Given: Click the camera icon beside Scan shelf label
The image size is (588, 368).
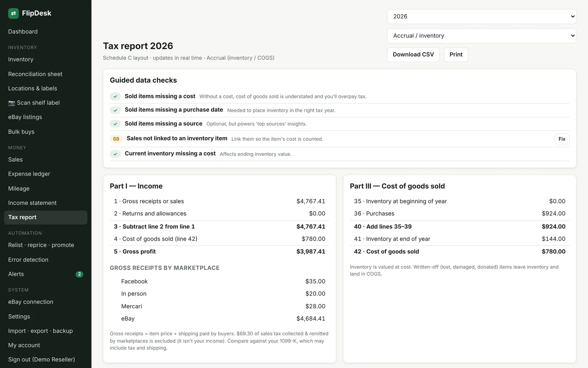Looking at the screenshot, I should (11, 103).
